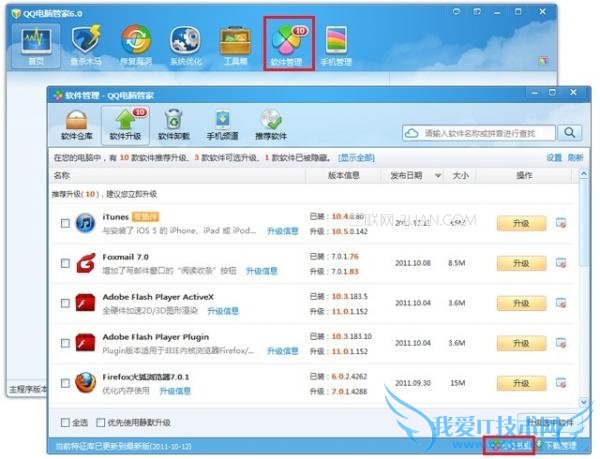The width and height of the screenshot is (600, 459).
Task: Click ignore icon in Flash Plugin row
Action: coord(561,343)
